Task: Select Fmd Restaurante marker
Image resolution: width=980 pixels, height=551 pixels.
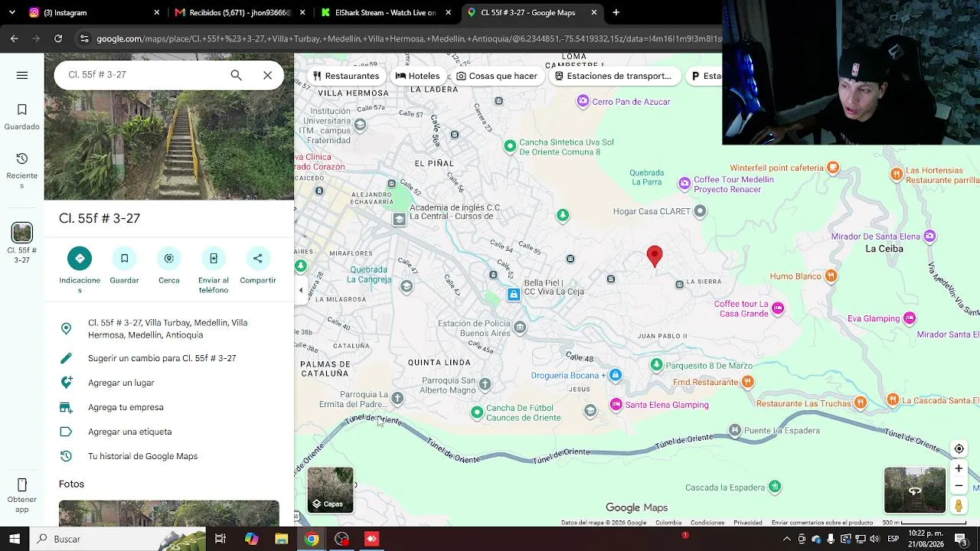Action: click(x=748, y=382)
